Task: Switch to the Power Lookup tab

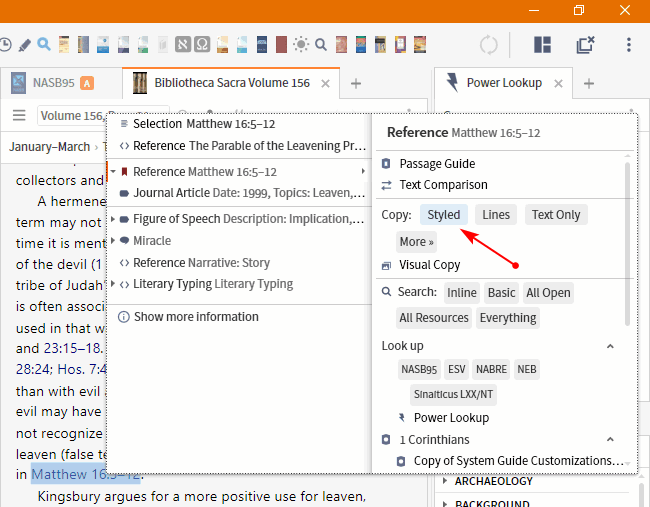Action: point(504,83)
